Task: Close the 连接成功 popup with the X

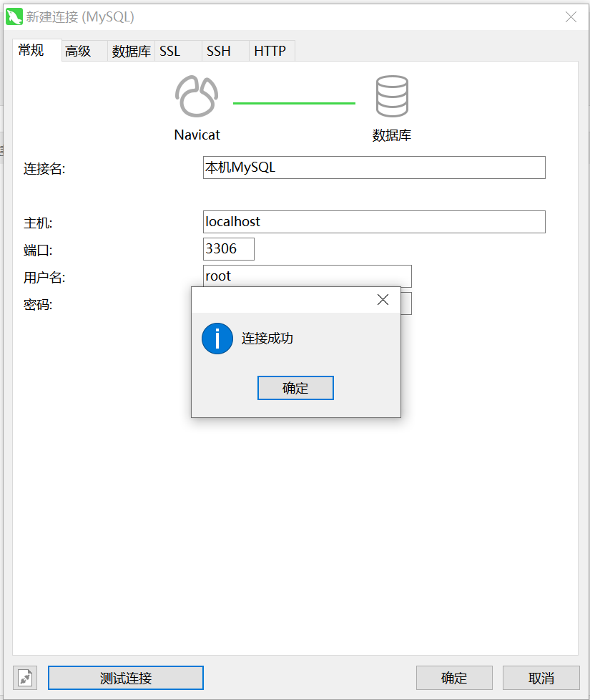Action: point(383,299)
